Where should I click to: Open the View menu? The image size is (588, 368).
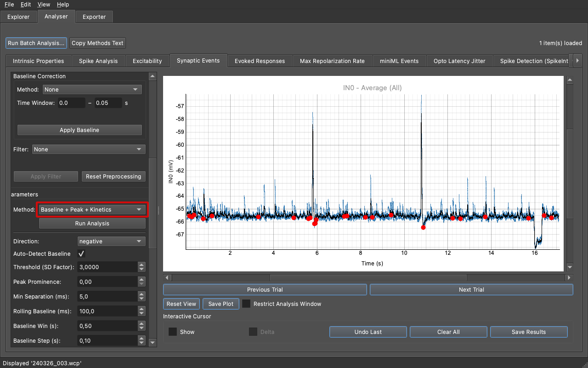coord(44,5)
